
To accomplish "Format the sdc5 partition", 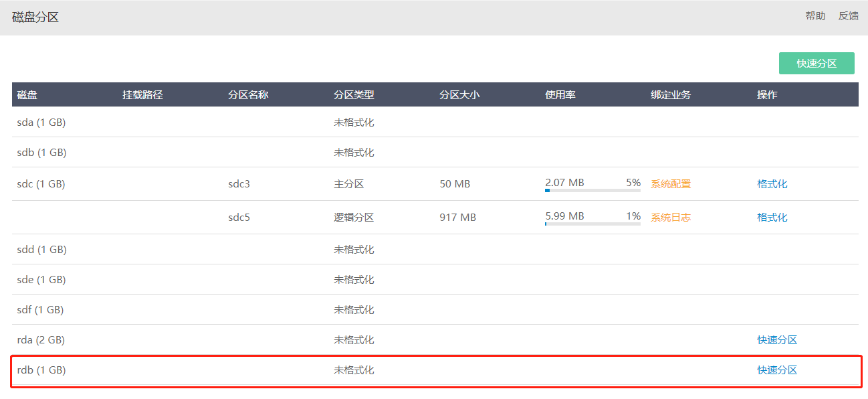I will (x=772, y=218).
